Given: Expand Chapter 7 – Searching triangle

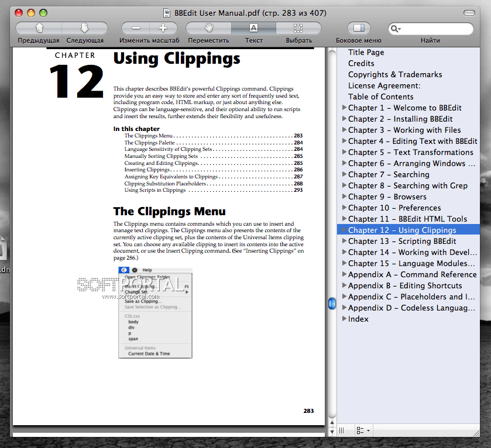Looking at the screenshot, I should tap(344, 174).
